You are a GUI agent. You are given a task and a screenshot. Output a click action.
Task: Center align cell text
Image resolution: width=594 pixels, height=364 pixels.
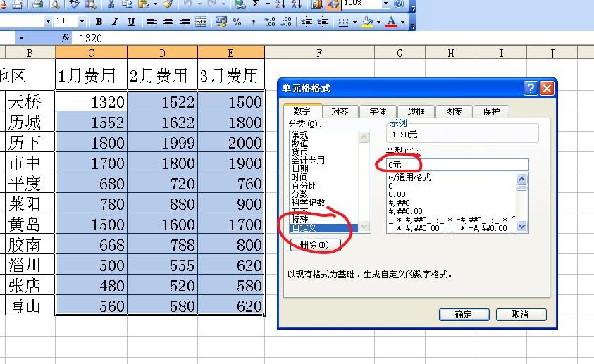[168, 22]
